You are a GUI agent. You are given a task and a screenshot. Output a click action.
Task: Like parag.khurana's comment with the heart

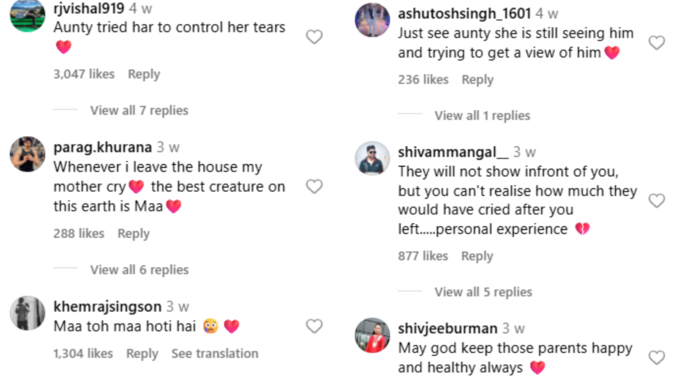(x=314, y=187)
